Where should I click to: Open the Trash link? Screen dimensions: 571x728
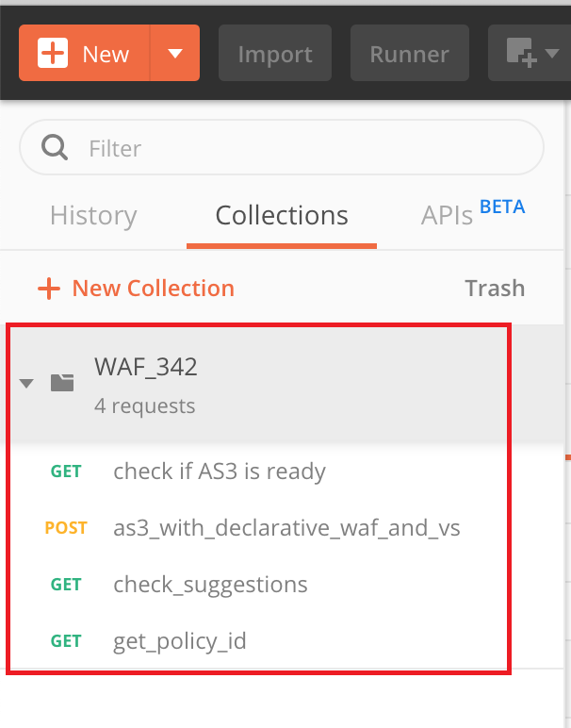(x=495, y=289)
